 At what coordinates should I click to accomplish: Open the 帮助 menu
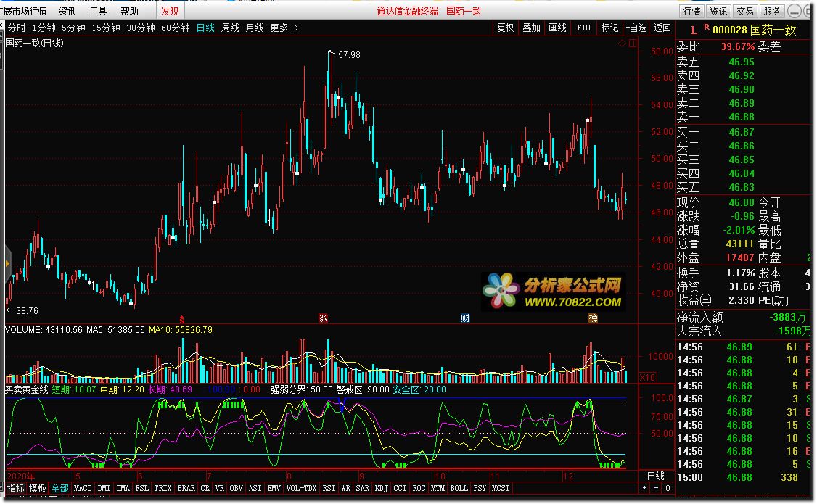129,11
